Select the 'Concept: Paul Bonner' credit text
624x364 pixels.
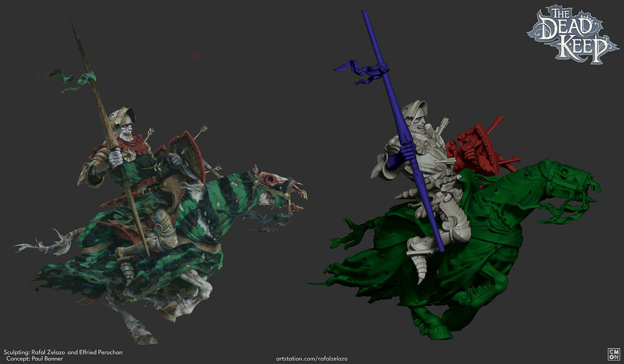tap(34, 358)
